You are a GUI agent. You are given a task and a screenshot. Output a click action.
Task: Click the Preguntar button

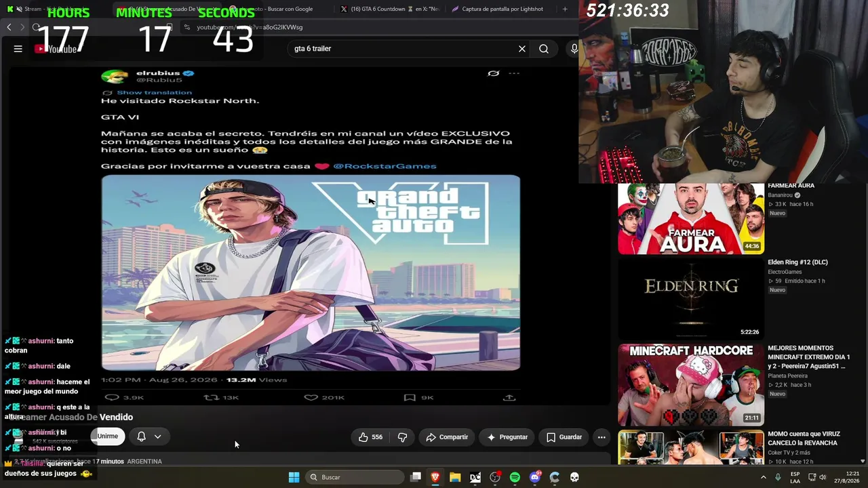point(507,437)
